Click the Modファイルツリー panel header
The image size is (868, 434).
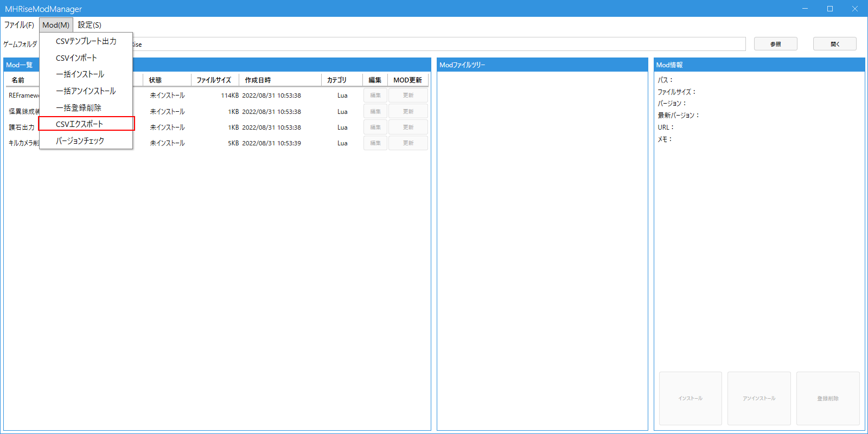click(542, 65)
